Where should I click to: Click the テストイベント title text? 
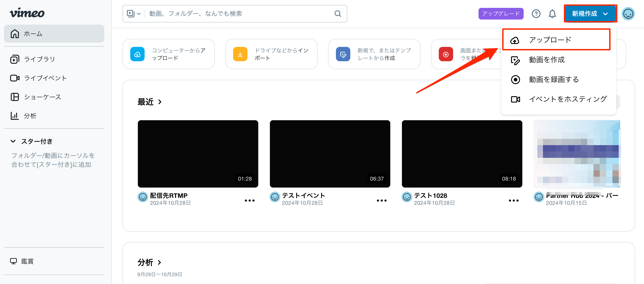(x=304, y=196)
